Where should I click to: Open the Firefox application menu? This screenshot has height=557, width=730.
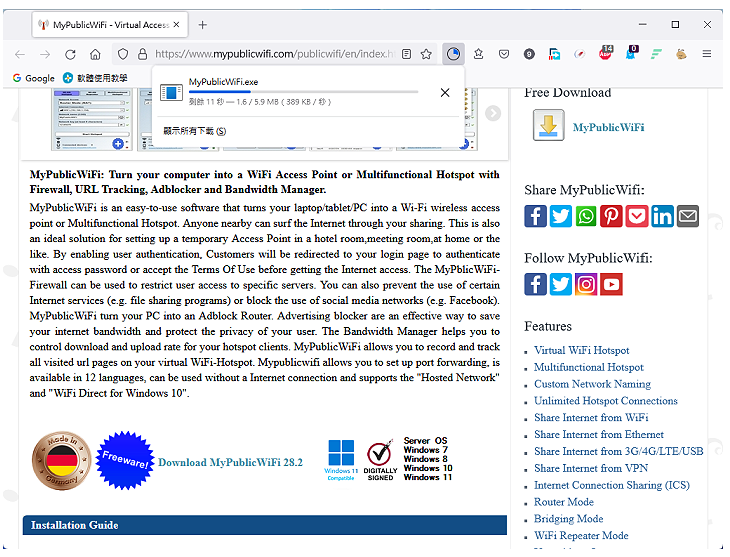click(x=707, y=54)
